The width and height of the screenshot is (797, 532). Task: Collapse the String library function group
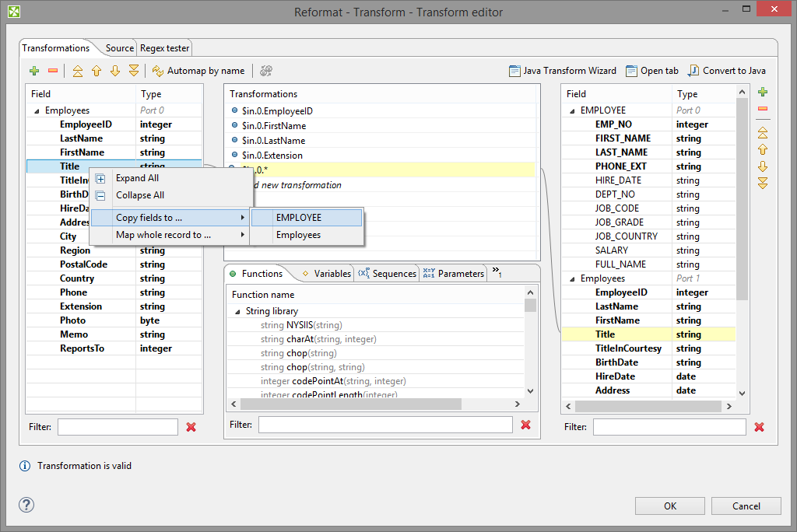click(x=237, y=311)
